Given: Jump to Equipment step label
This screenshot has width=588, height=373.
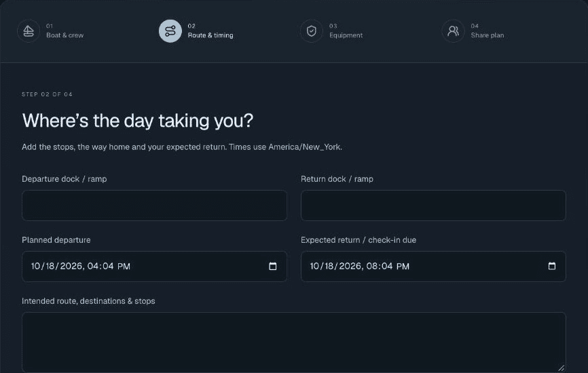Looking at the screenshot, I should 346,35.
